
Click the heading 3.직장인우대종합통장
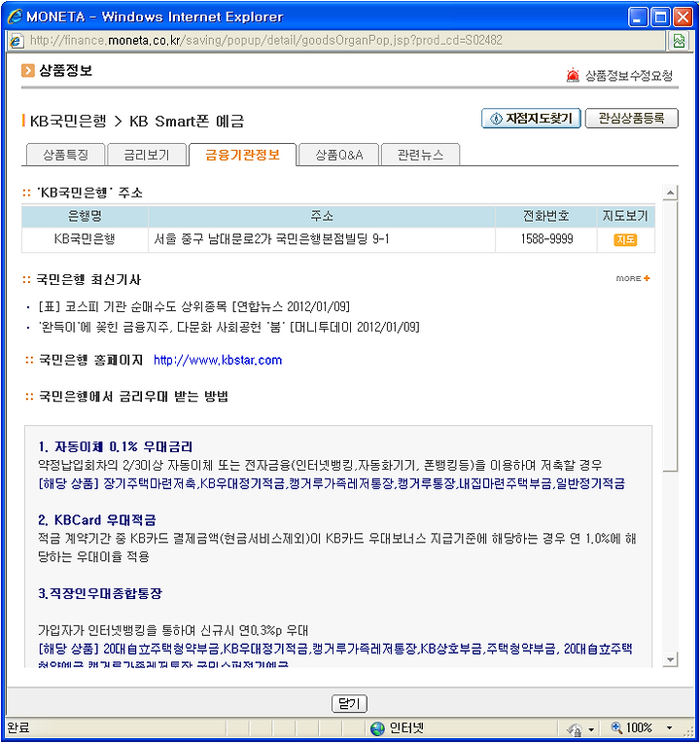coord(100,593)
